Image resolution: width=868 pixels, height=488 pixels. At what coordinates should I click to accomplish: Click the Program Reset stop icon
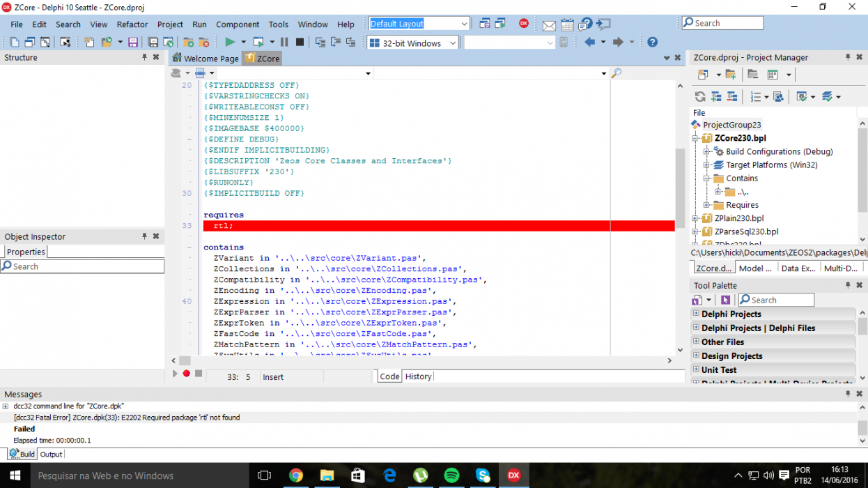(300, 43)
